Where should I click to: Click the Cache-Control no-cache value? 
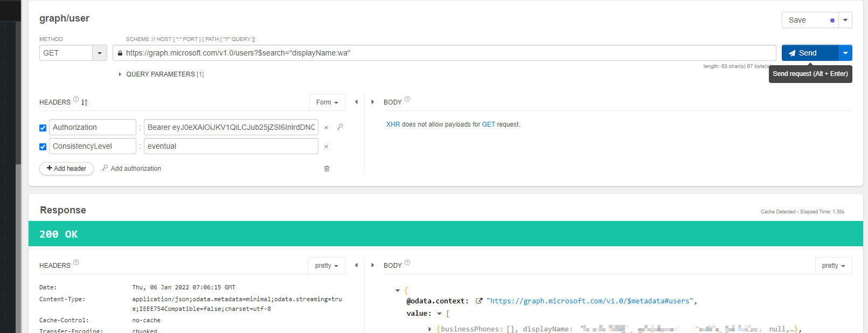coord(146,320)
